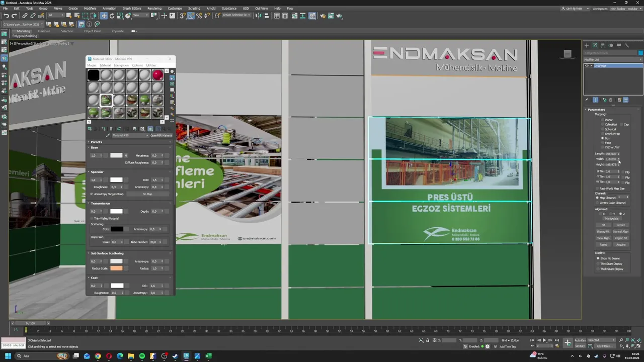This screenshot has width=644, height=362.
Task: Click the Mirror tool icon
Action: click(258, 16)
